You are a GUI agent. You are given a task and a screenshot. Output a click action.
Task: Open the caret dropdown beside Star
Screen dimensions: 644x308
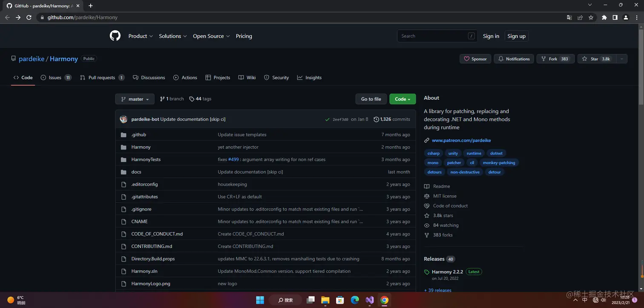(x=621, y=59)
